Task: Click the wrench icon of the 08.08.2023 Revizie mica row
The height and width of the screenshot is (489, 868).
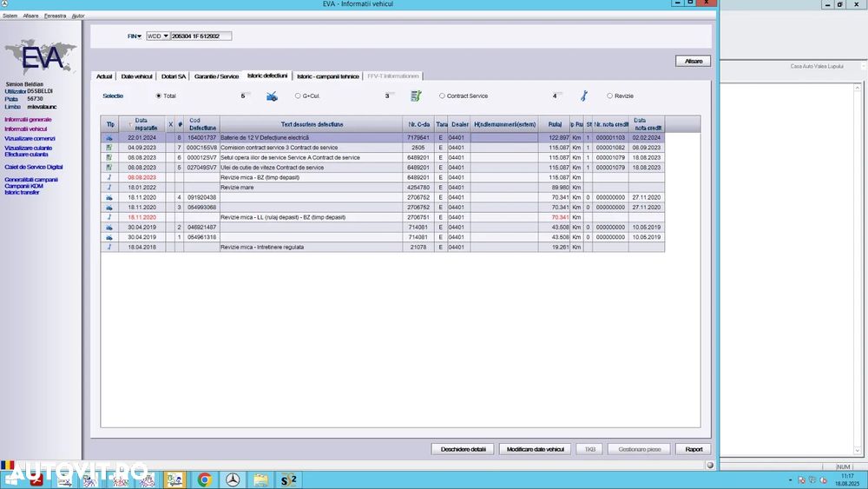Action: (109, 177)
